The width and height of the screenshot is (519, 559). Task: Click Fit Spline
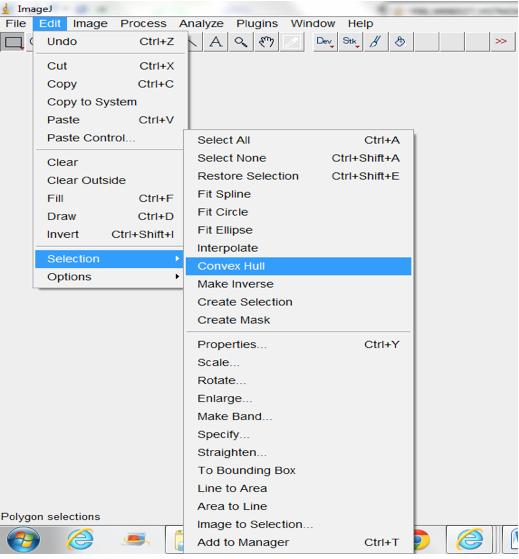(298, 194)
